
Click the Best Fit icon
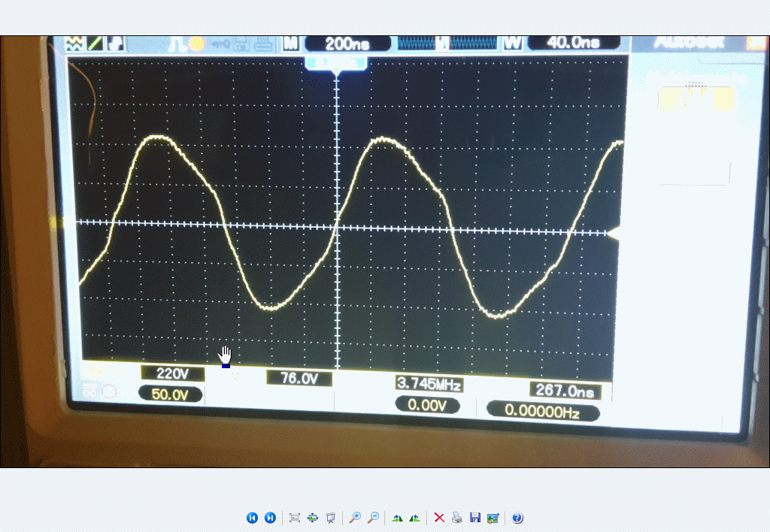point(295,518)
